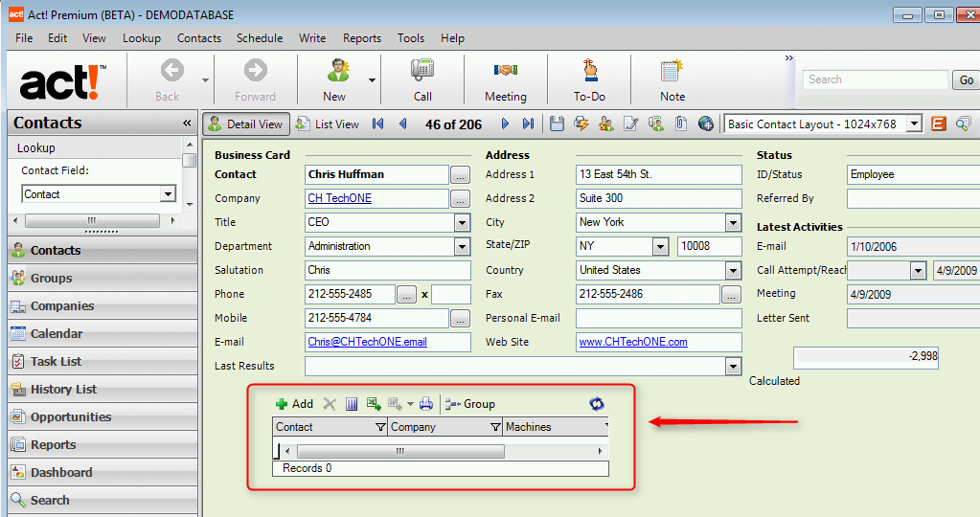The height and width of the screenshot is (517, 980).
Task: Click the green plus Add icon
Action: 282,404
